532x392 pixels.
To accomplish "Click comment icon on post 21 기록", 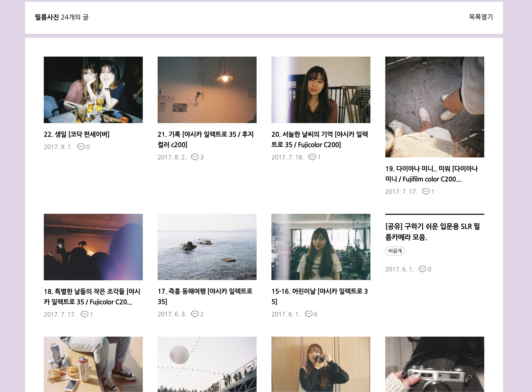I will 195,157.
